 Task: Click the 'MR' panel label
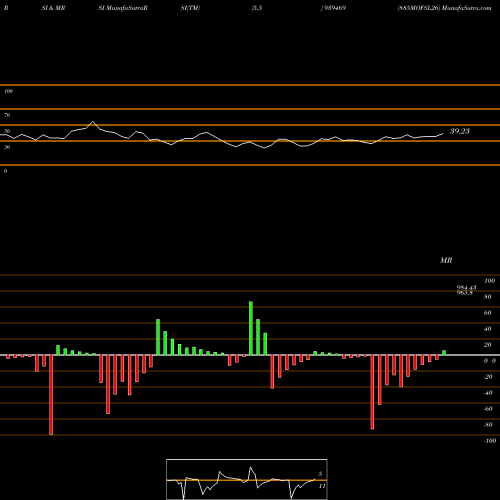pos(446,260)
